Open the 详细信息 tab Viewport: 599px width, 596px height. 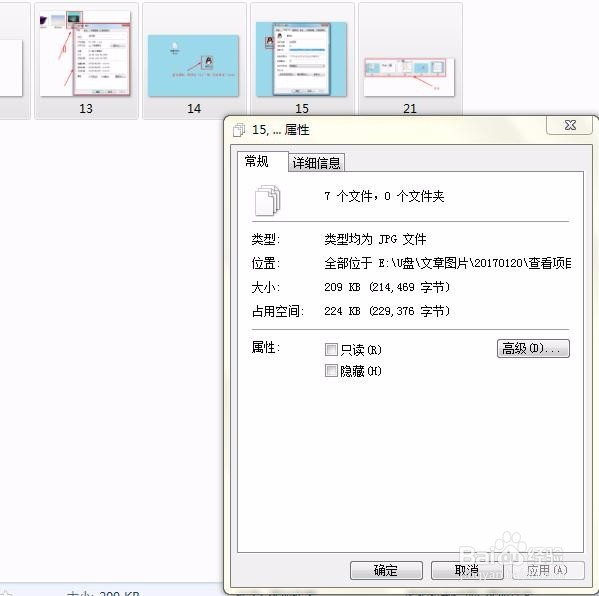316,163
